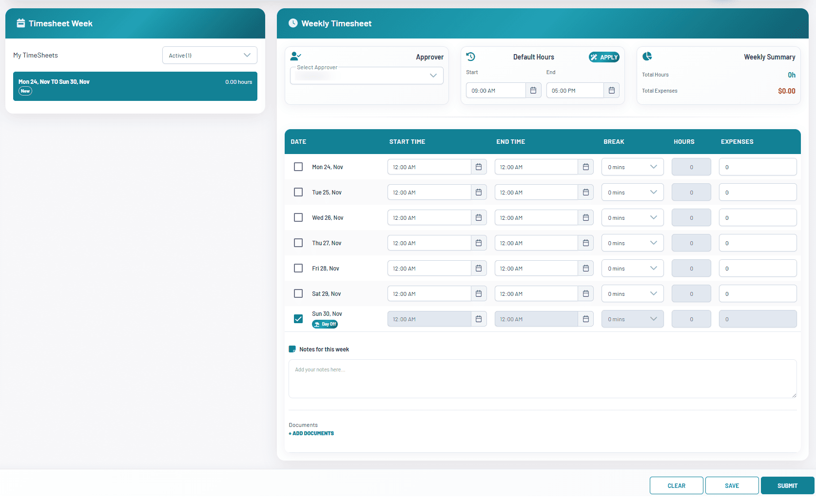Click the Notes for this week icon
The width and height of the screenshot is (816, 504).
click(292, 349)
